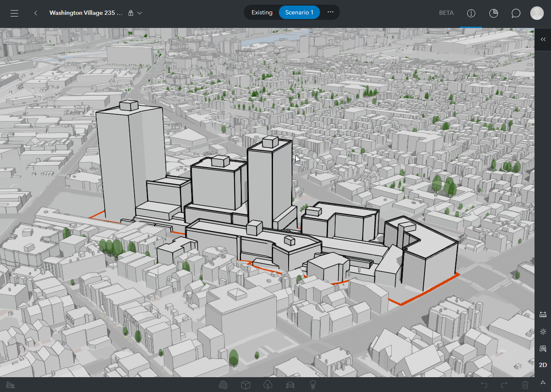The image size is (551, 392).
Task: Open the measurement tool
Action: pos(543,314)
